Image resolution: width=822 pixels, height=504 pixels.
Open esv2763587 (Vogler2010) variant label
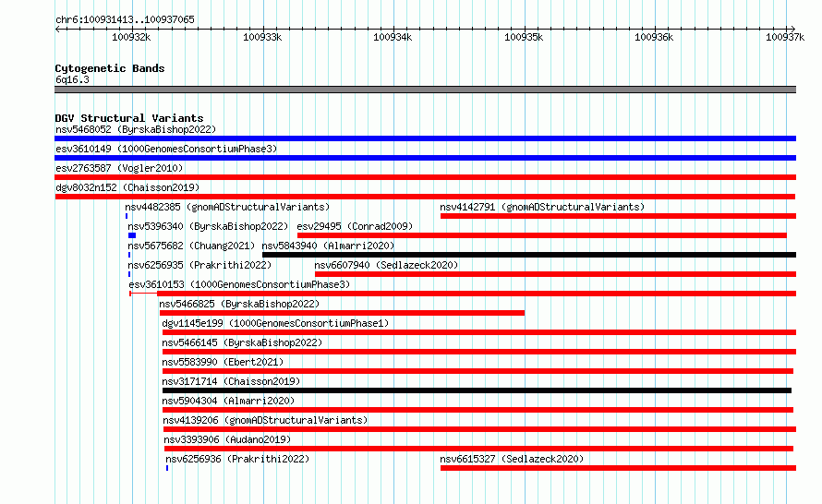coord(119,168)
